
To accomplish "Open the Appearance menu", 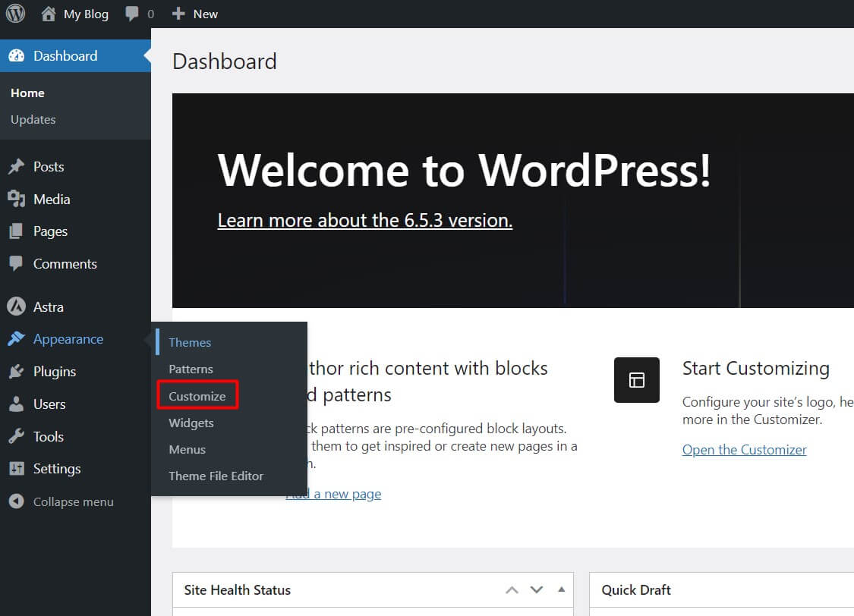I will 68,339.
